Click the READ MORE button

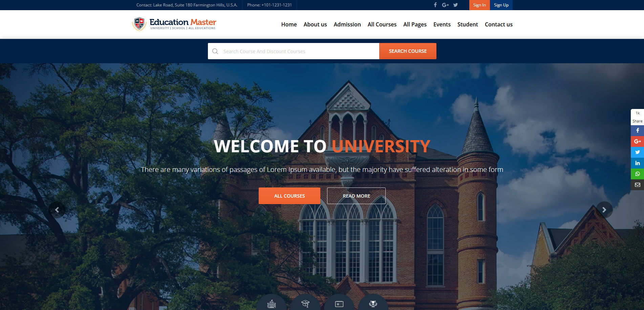point(356,196)
